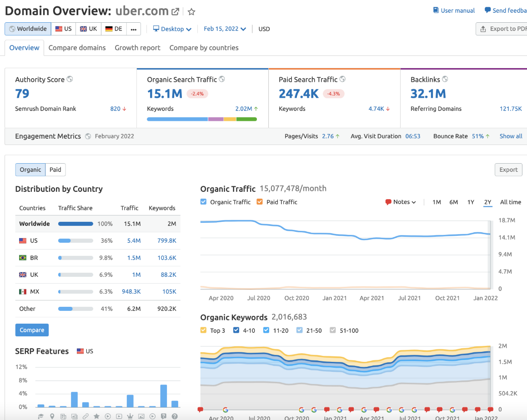Click the Google update marker near Apr 2020
527x420 pixels.
coord(226,410)
